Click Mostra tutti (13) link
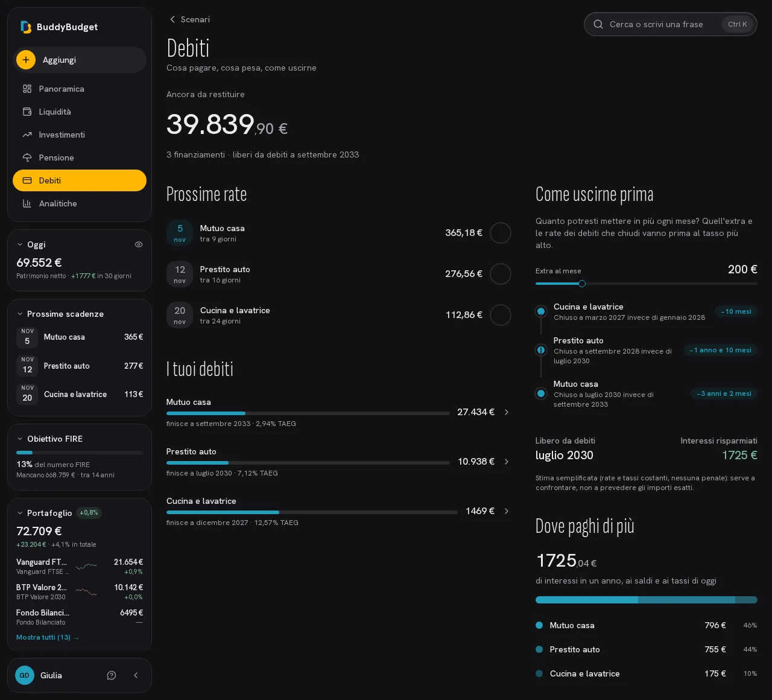772x700 pixels. coord(48,637)
